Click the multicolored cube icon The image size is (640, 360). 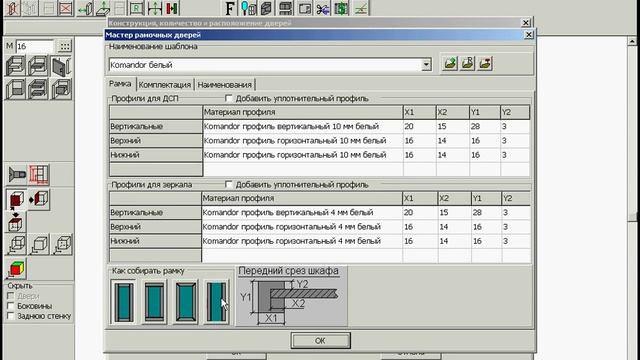pos(16,269)
